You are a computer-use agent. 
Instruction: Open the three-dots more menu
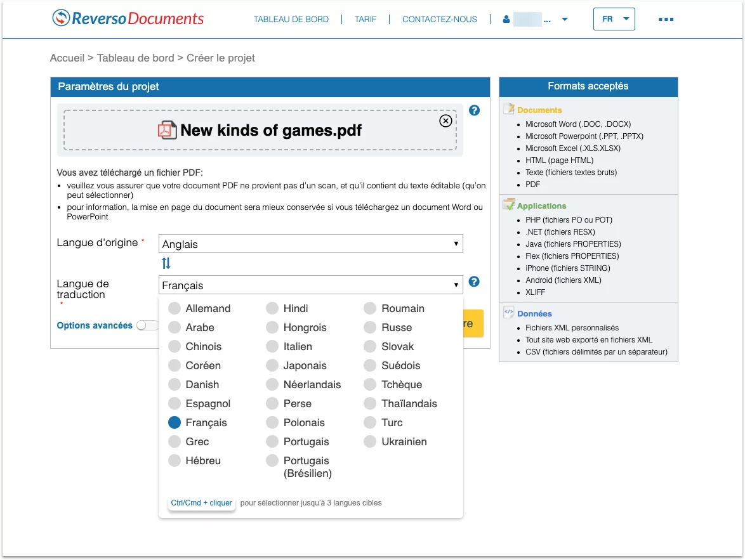666,20
